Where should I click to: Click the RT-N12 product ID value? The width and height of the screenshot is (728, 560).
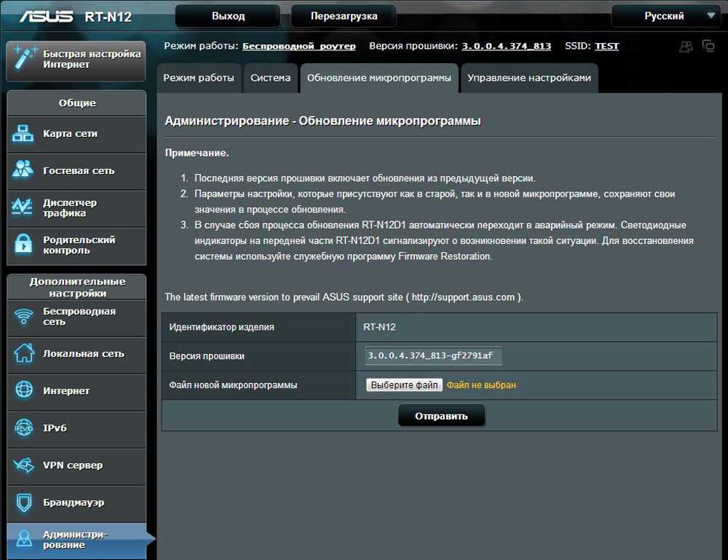point(379,327)
